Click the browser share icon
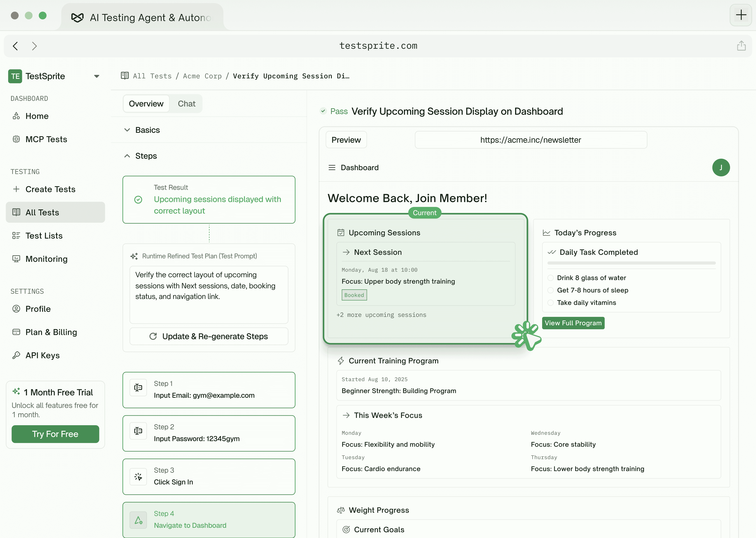Image resolution: width=756 pixels, height=538 pixels. coord(741,46)
